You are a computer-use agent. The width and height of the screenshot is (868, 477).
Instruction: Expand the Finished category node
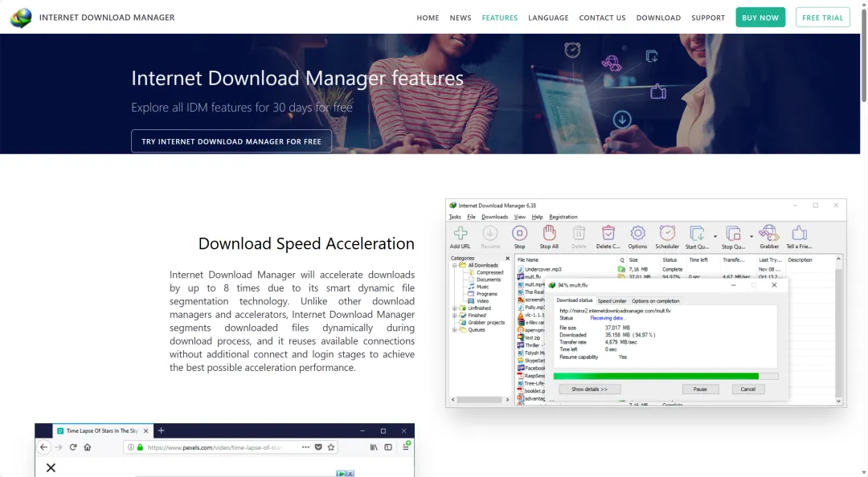coord(454,316)
